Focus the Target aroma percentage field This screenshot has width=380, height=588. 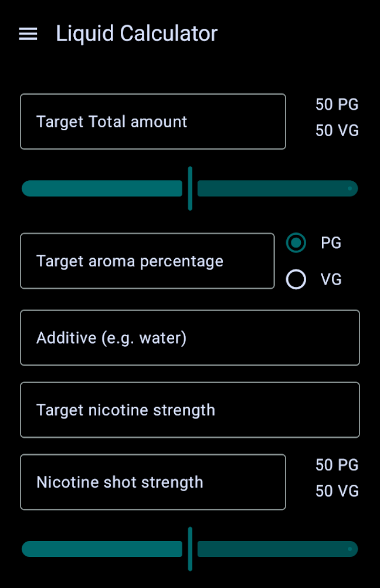click(147, 261)
